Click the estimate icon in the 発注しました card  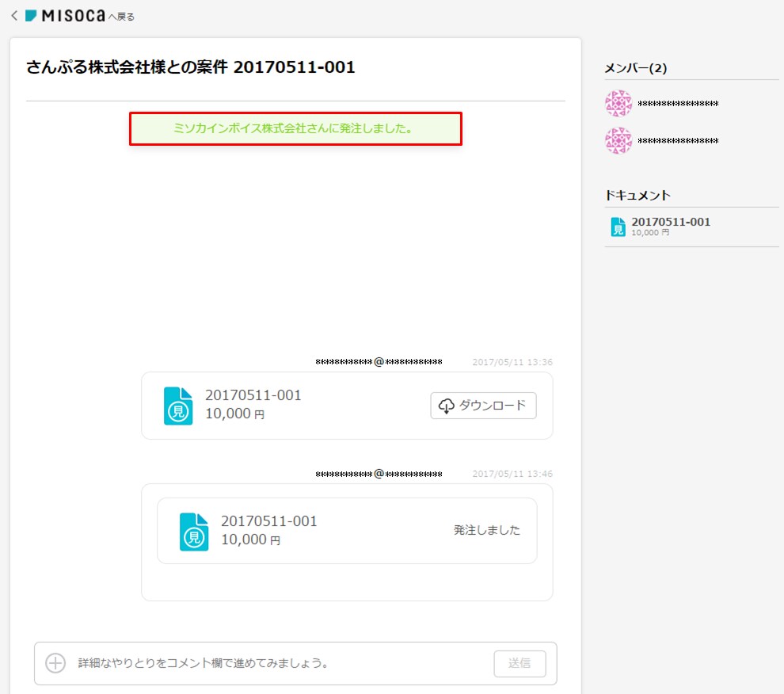pyautogui.click(x=194, y=532)
